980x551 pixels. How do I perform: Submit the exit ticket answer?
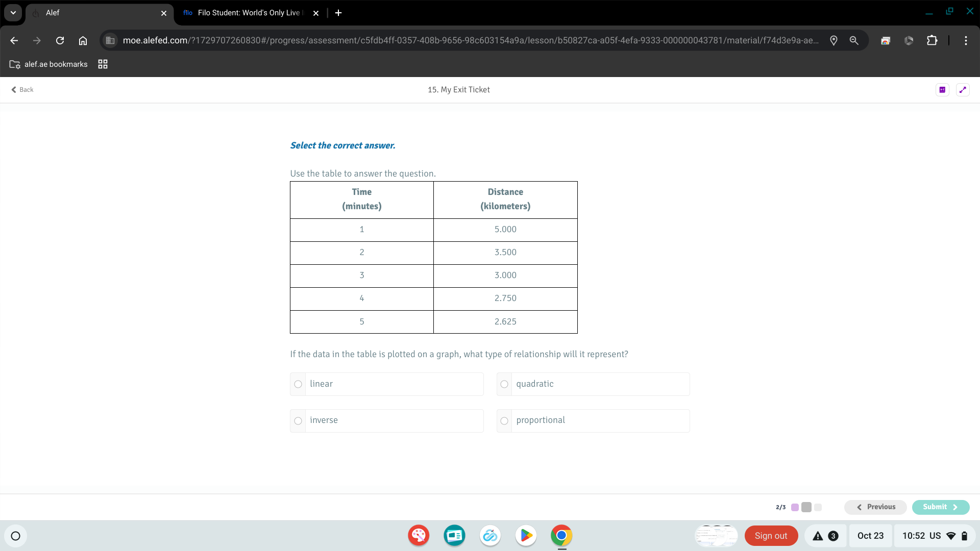940,507
